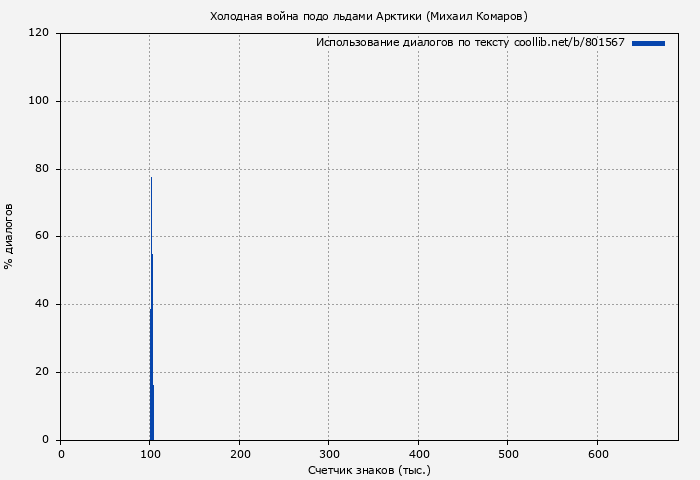Image resolution: width=700 pixels, height=480 pixels.
Task: Click the top of the thin black spike
Action: click(x=151, y=179)
